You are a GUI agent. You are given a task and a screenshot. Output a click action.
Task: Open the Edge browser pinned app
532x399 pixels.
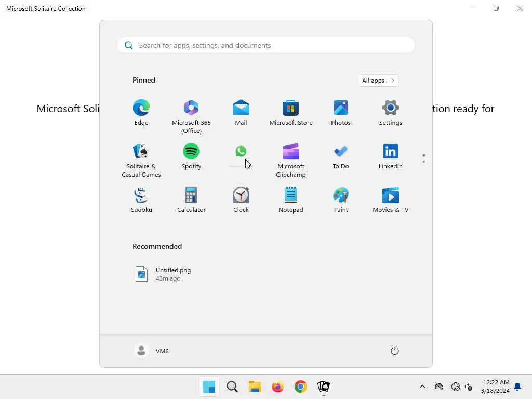pos(141,113)
